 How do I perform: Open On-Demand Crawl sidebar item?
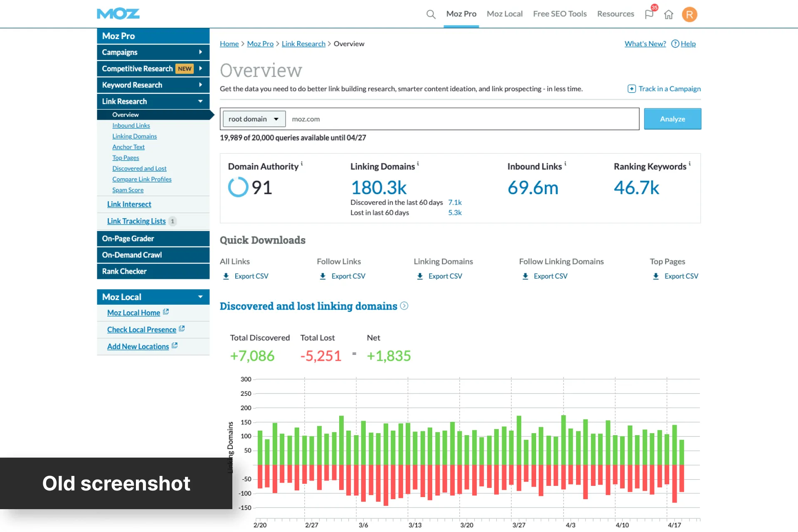pyautogui.click(x=153, y=255)
